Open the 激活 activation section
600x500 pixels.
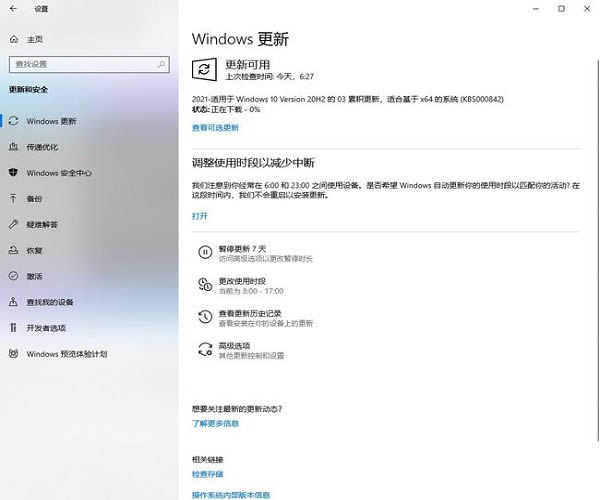(35, 276)
